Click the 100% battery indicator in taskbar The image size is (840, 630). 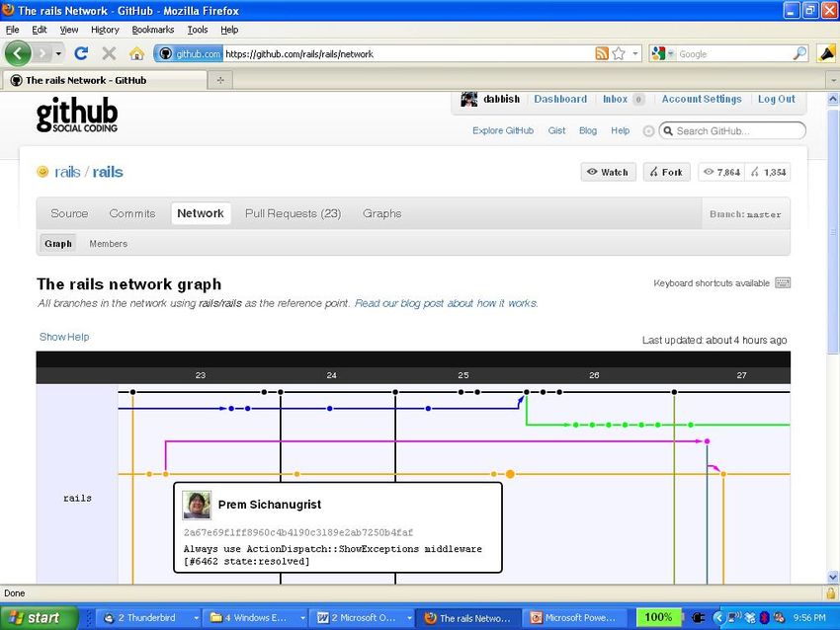coord(658,617)
